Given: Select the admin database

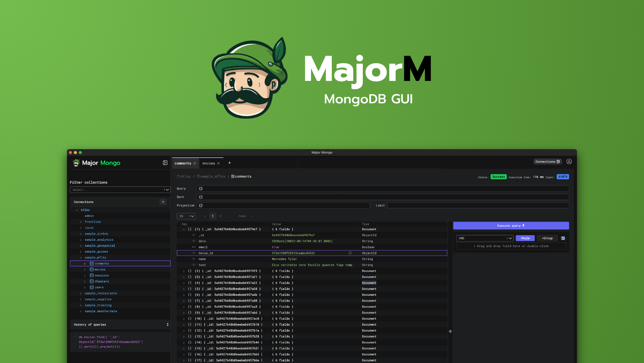Looking at the screenshot, I should 89,216.
